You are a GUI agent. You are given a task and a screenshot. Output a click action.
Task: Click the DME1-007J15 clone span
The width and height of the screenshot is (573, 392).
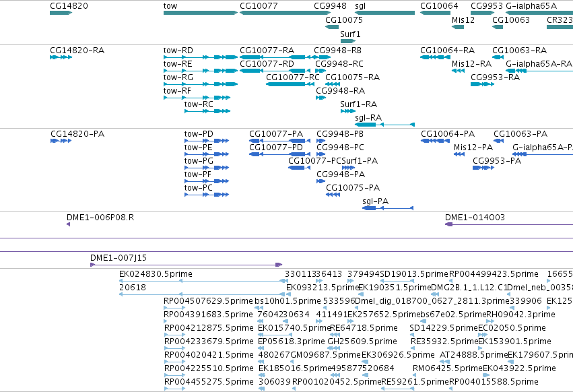(x=187, y=265)
